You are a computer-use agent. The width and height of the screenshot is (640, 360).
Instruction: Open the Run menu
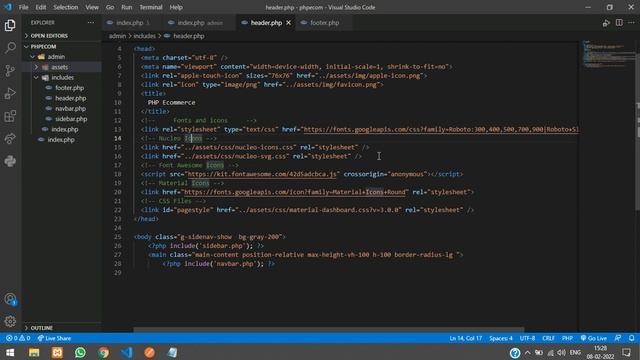click(127, 7)
